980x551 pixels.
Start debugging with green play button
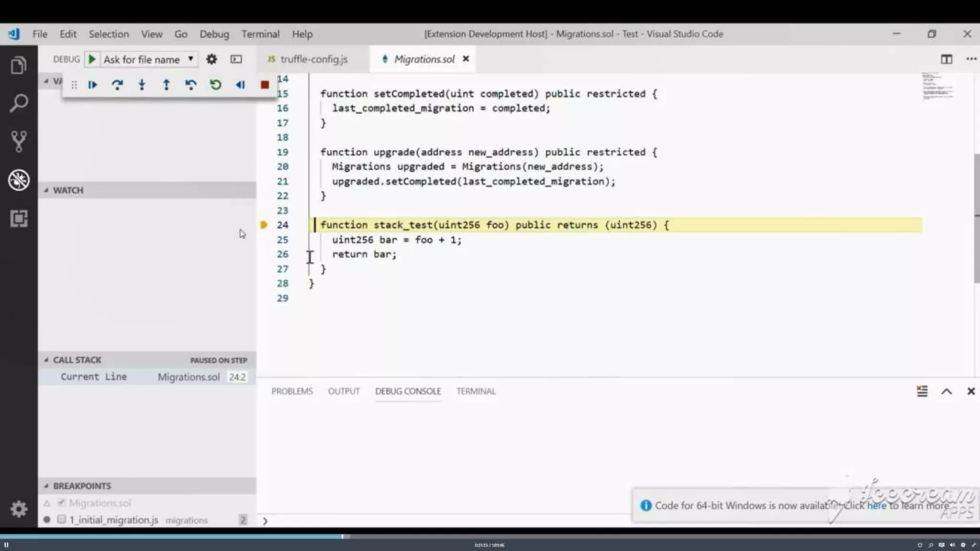pos(92,59)
